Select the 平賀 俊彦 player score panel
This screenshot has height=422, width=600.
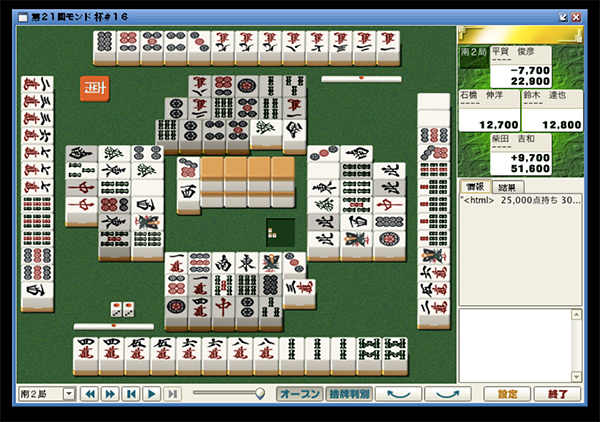tap(521, 67)
